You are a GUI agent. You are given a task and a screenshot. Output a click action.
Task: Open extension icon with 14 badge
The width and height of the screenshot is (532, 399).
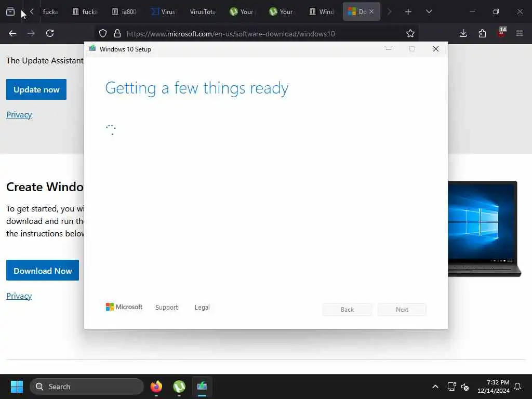(501, 33)
